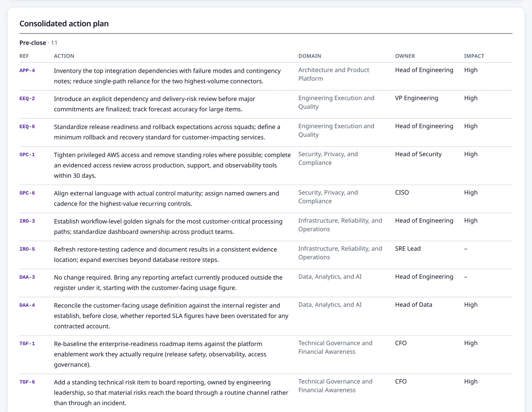This screenshot has width=532, height=412.
Task: Open the EEQ-2 reference link
Action: coord(27,99)
